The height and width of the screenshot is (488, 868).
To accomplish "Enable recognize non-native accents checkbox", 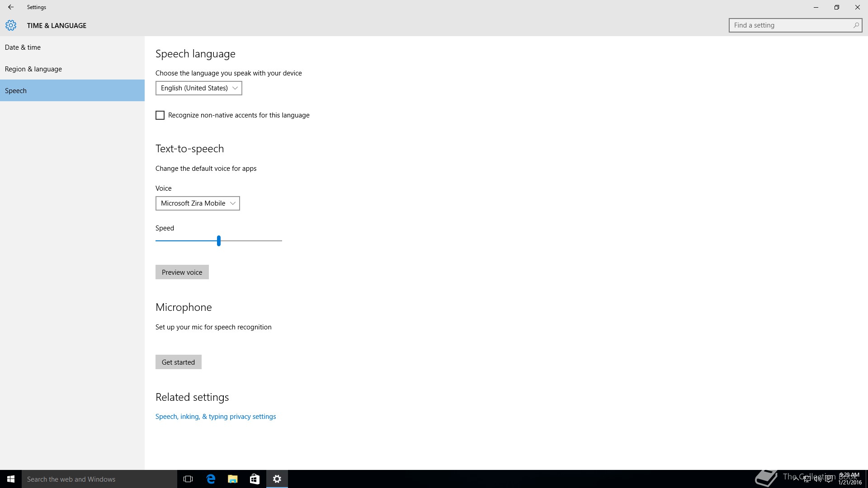I will (x=160, y=115).
